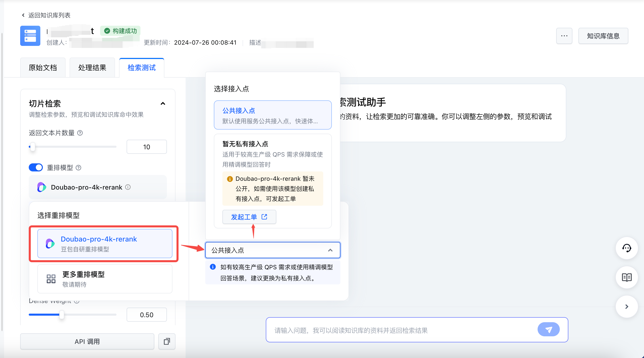
Task: Click update time 2024-07-26 00:08:41
Action: click(x=205, y=42)
